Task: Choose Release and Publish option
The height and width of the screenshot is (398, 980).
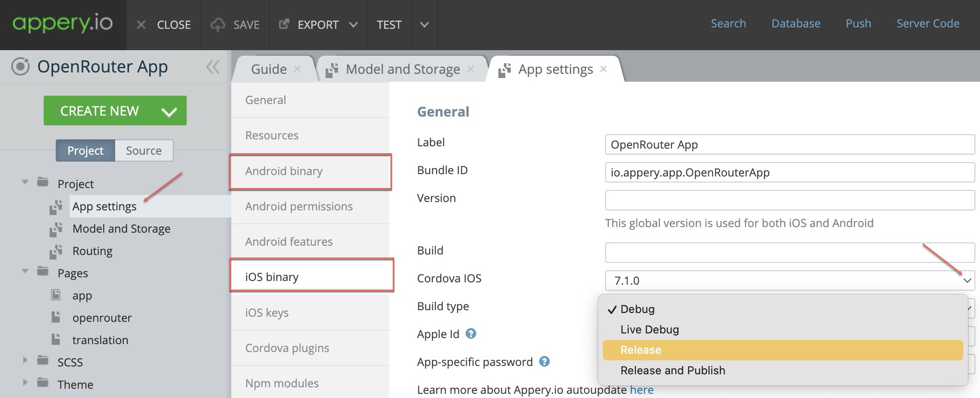Action: coord(673,370)
